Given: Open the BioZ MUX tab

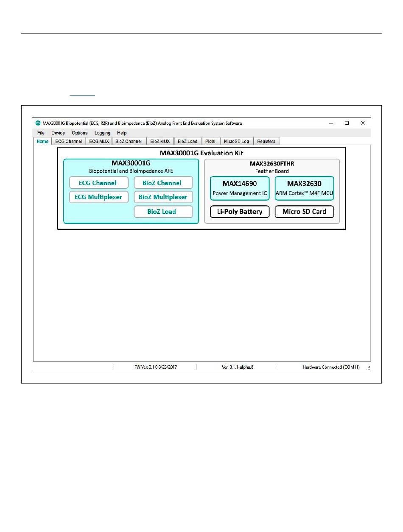Looking at the screenshot, I should click(x=160, y=141).
